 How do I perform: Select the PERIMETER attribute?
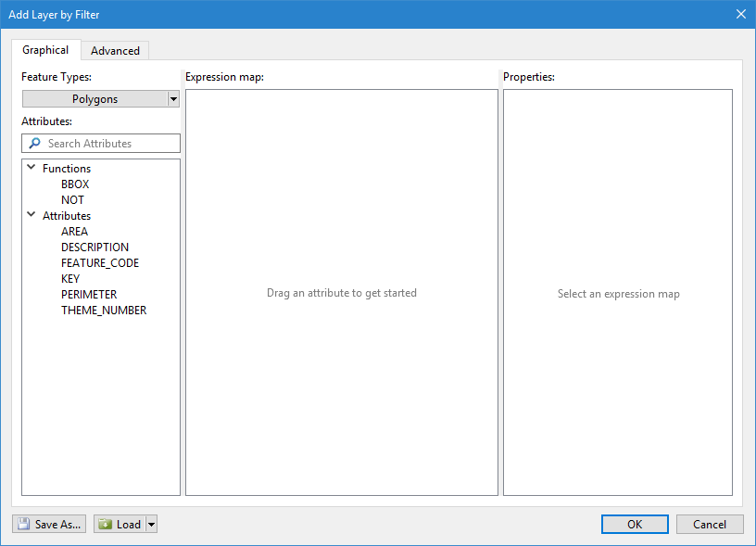point(89,295)
